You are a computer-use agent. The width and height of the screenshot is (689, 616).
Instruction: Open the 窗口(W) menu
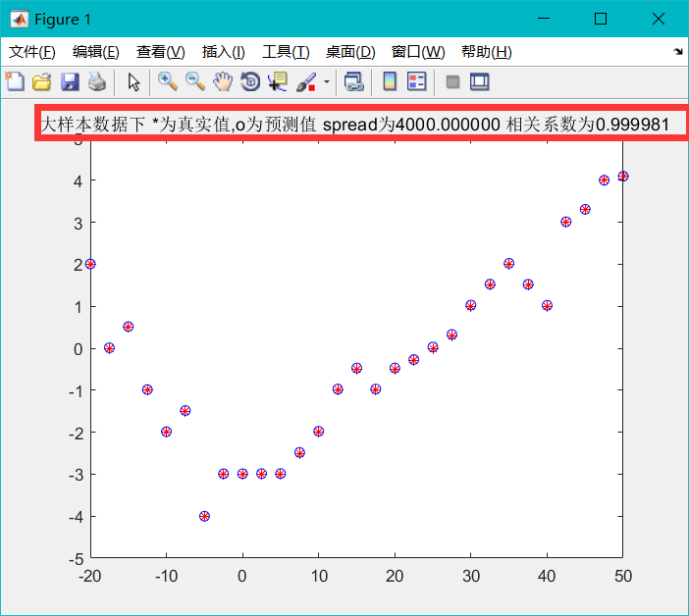pos(418,52)
